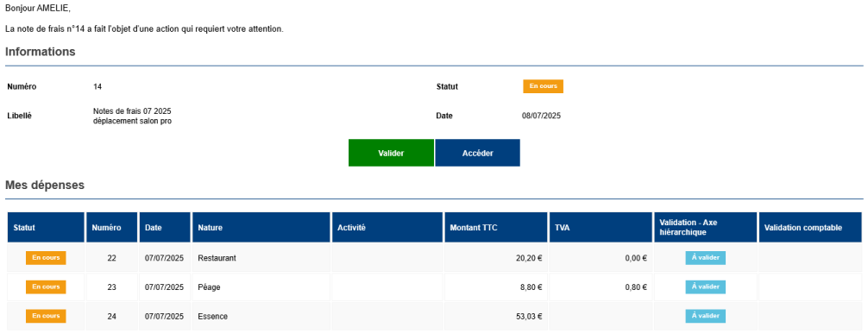Click À valider badge for Restaurant expense
This screenshot has width=868, height=334.
(705, 258)
